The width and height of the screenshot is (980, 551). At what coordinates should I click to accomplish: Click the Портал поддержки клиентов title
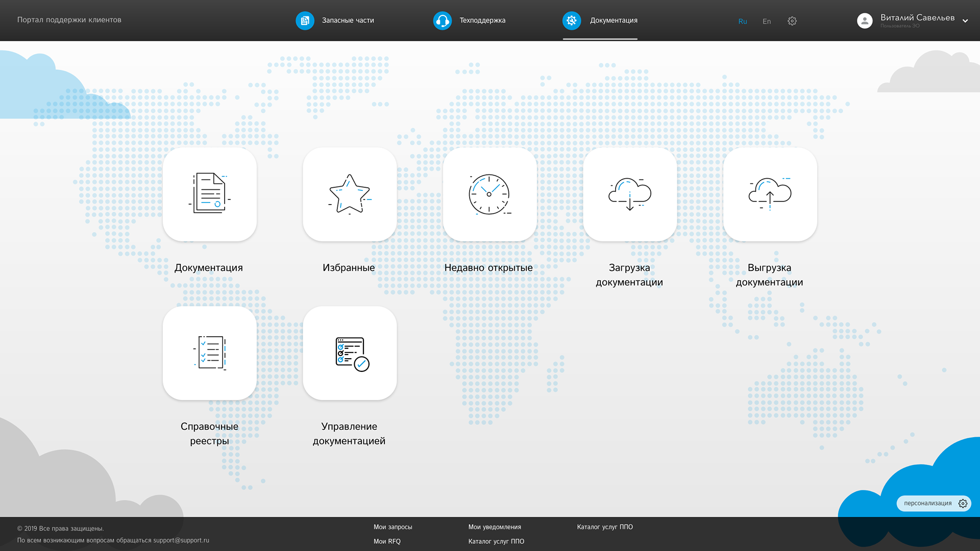[69, 20]
